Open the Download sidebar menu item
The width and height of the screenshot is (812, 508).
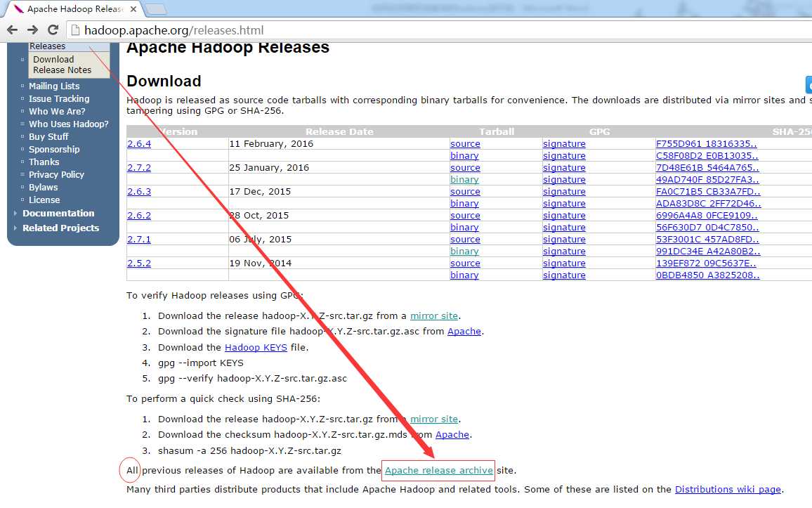(53, 60)
